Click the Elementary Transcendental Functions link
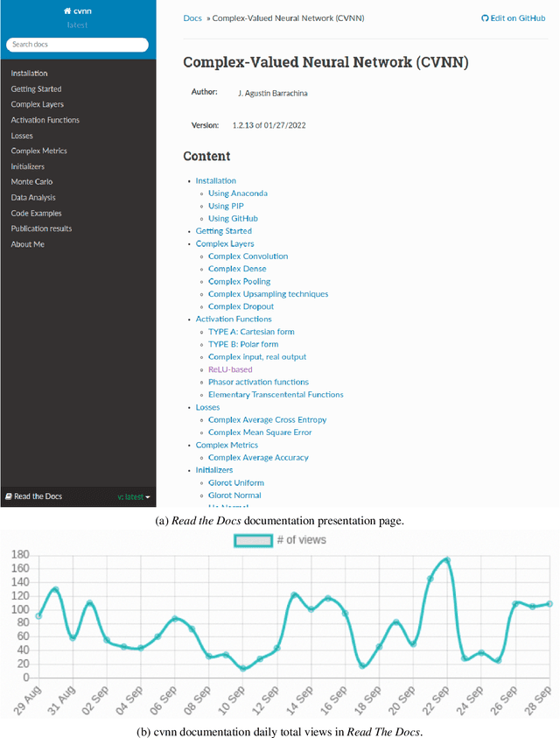The width and height of the screenshot is (560, 738). tap(276, 395)
